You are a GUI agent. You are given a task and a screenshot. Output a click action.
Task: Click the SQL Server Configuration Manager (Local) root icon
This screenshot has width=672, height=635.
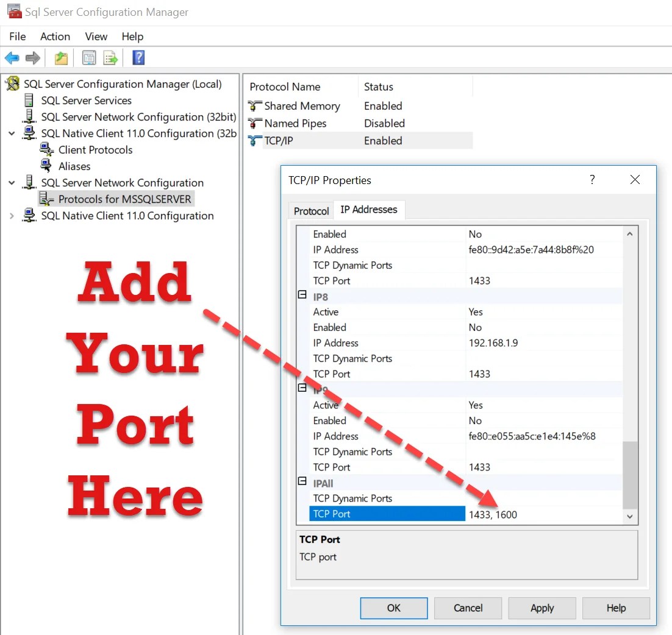(x=13, y=83)
